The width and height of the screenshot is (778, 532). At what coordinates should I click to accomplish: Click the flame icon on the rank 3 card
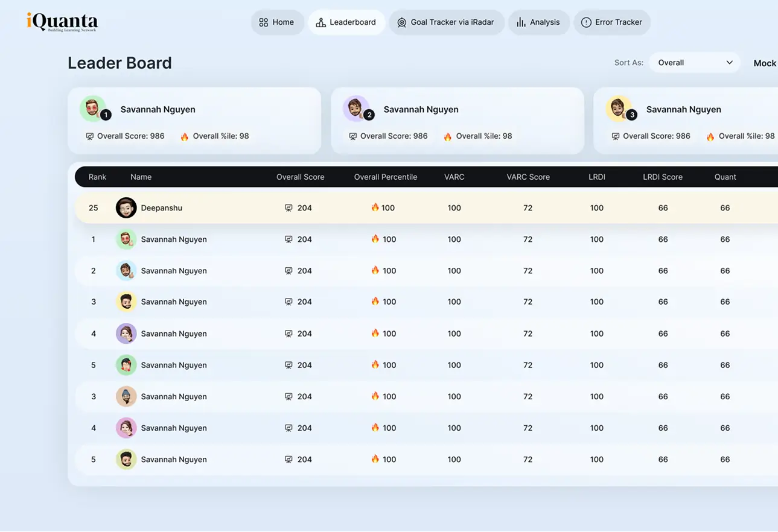(710, 136)
